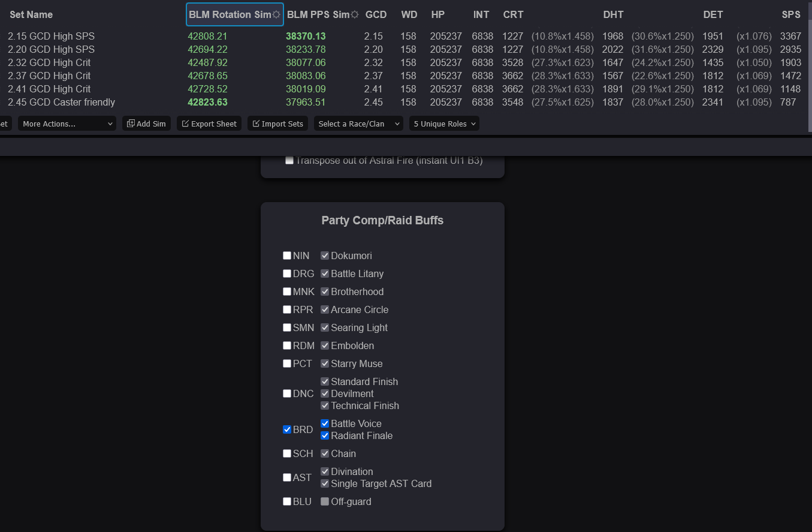Image resolution: width=812 pixels, height=532 pixels.
Task: Select the 2.45 GCD Caster friendly set
Action: [x=61, y=102]
